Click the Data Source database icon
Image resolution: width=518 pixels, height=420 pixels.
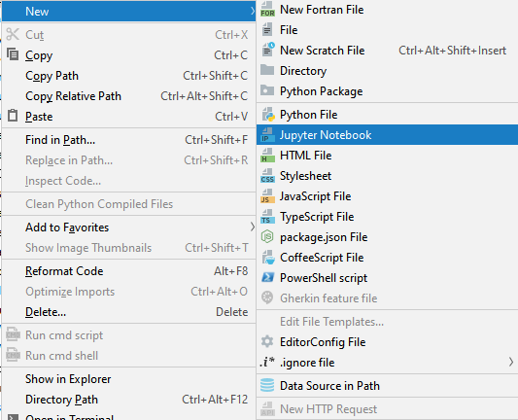267,385
